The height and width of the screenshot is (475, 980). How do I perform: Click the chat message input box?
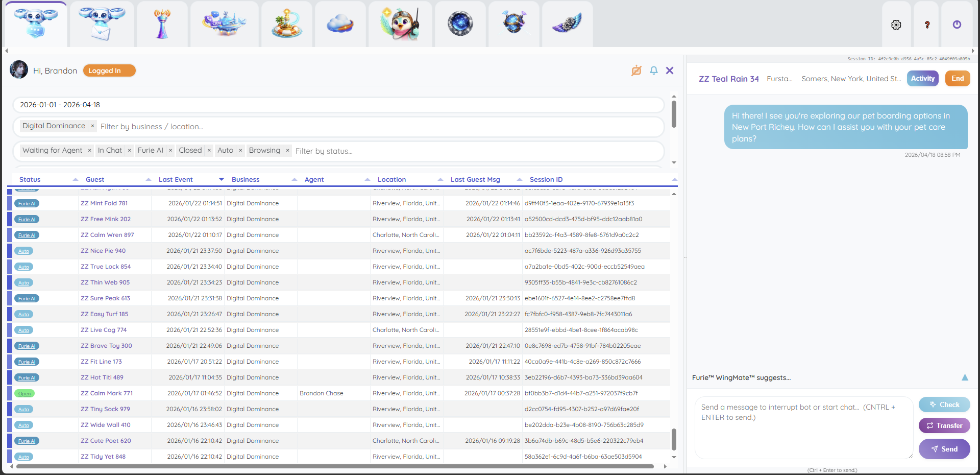[x=803, y=427]
